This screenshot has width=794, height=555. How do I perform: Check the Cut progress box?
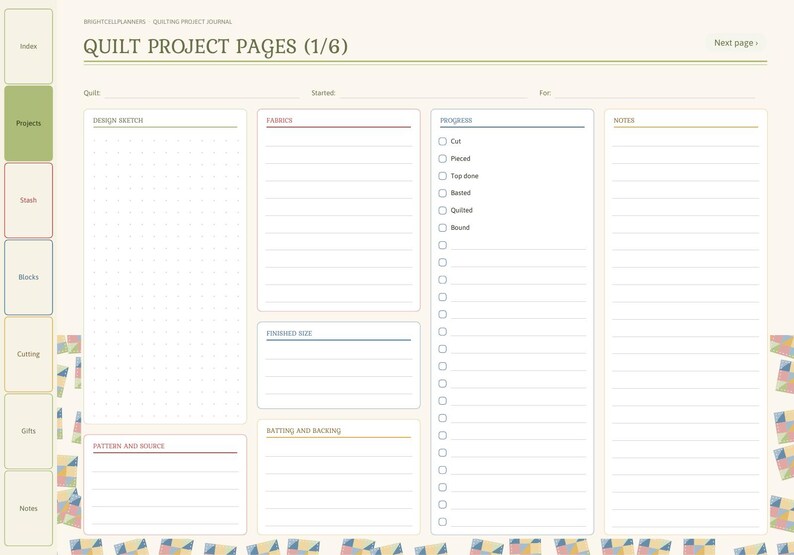[443, 141]
